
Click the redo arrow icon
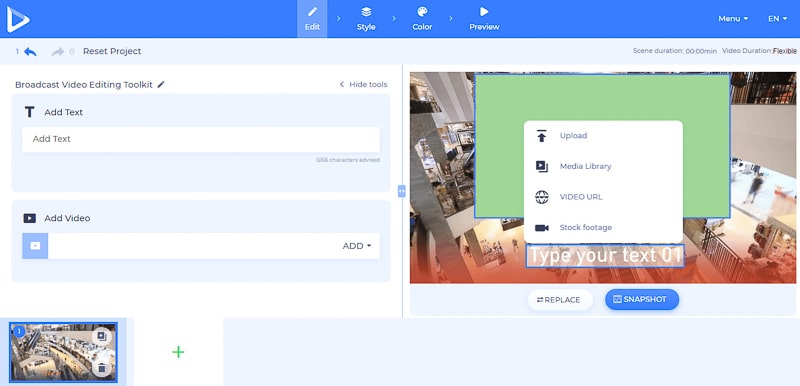[58, 52]
